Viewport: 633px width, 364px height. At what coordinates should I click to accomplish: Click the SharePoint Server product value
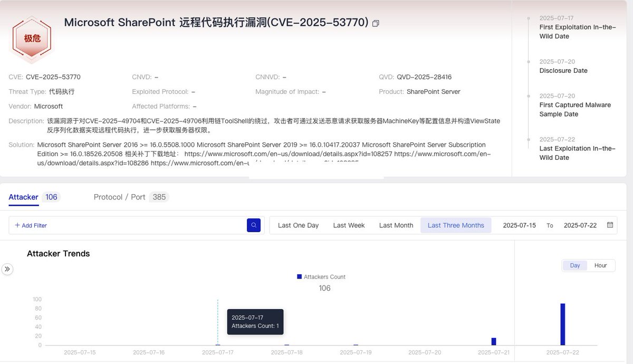434,92
